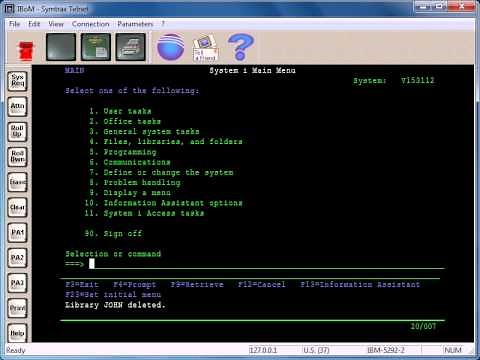This screenshot has width=480, height=360.
Task: Click the F4=Prompt function key label
Action: point(134,285)
